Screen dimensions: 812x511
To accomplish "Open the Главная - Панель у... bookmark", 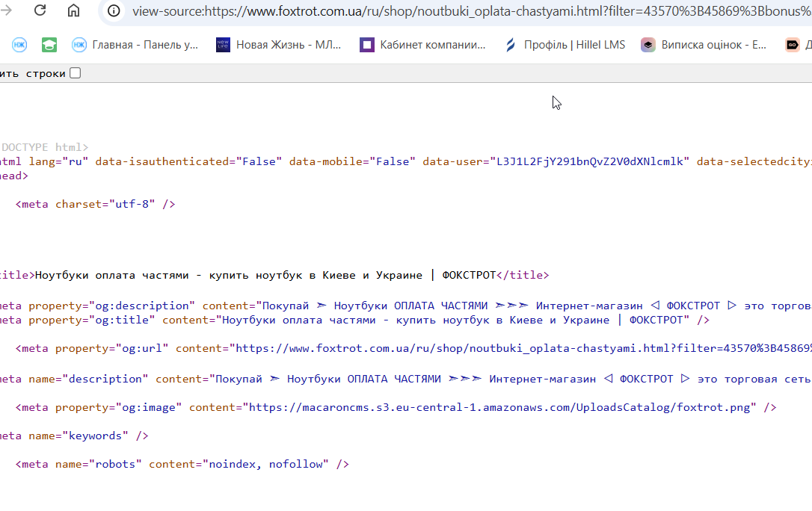I will (135, 45).
